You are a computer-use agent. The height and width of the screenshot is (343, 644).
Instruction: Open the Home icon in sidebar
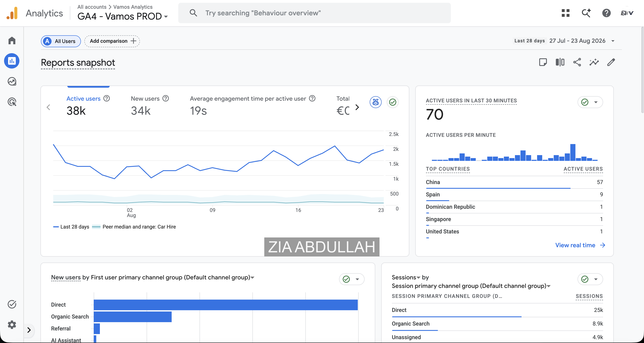(12, 40)
